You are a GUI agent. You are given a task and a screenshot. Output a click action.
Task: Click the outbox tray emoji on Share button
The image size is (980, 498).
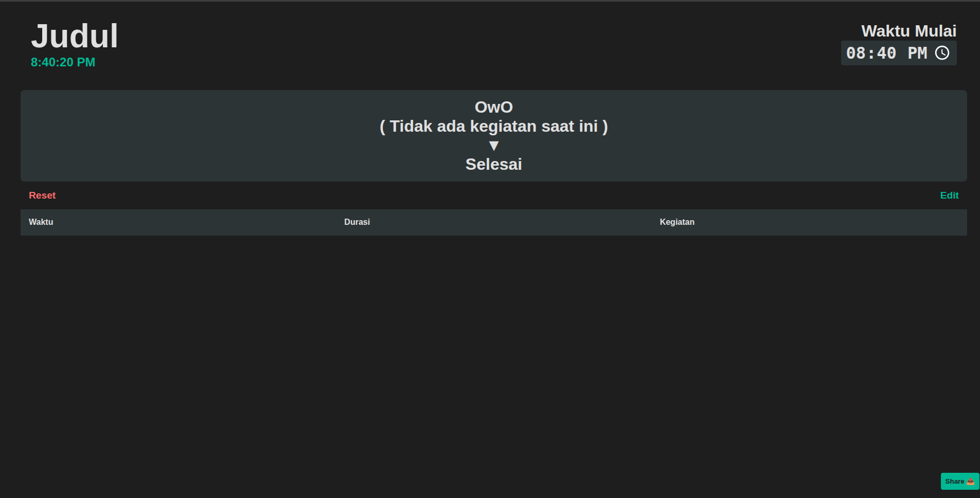pos(971,481)
